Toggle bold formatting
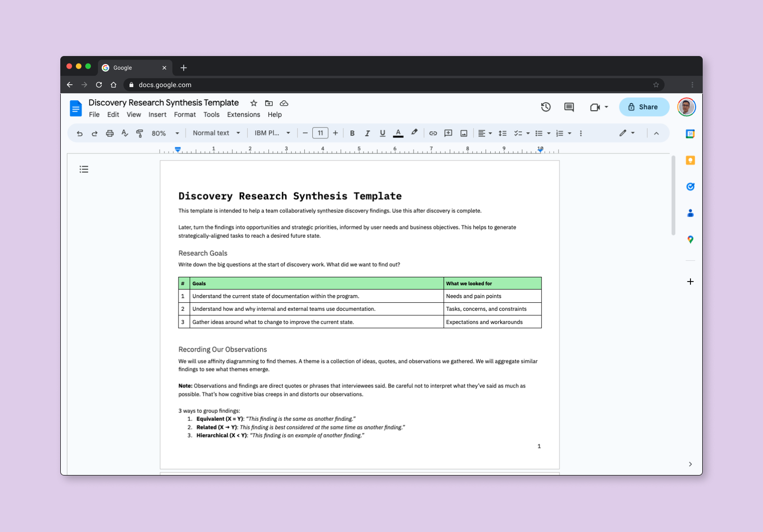763x532 pixels. [352, 133]
